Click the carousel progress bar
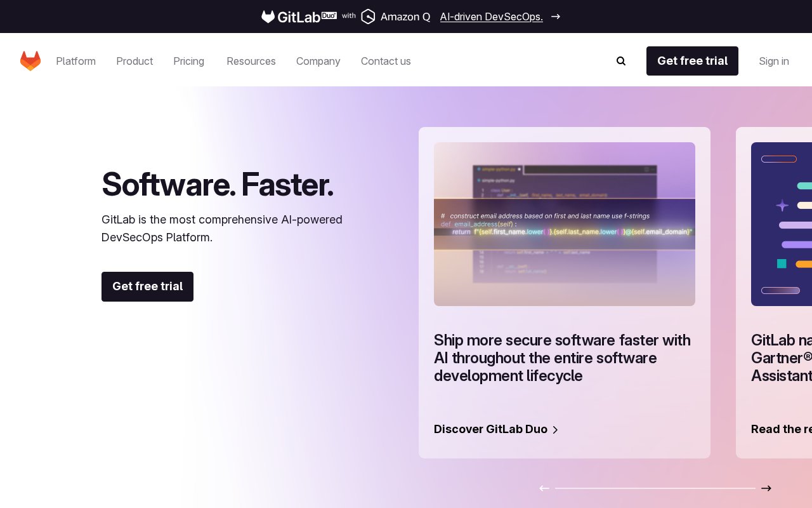812x508 pixels. [x=655, y=488]
